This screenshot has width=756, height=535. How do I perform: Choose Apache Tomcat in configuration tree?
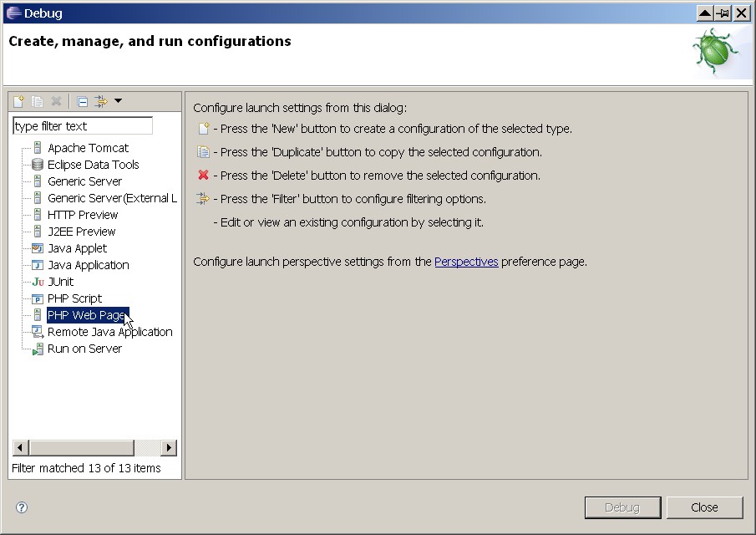[89, 148]
